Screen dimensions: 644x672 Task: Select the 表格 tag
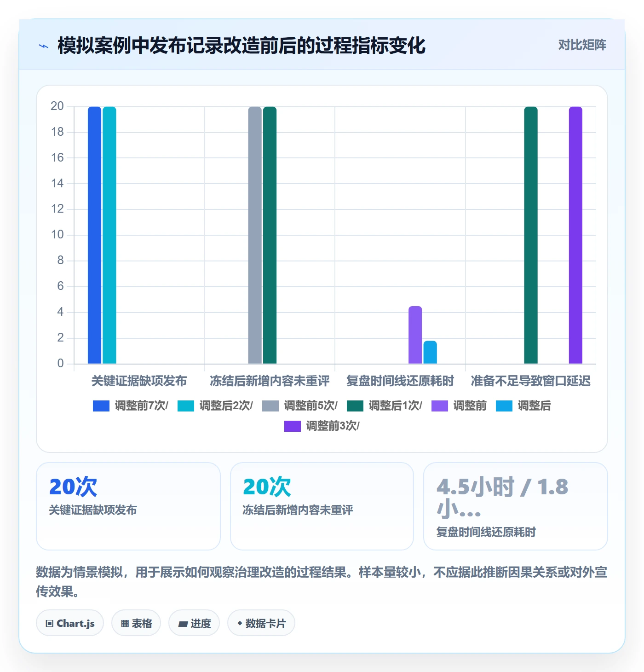point(136,623)
